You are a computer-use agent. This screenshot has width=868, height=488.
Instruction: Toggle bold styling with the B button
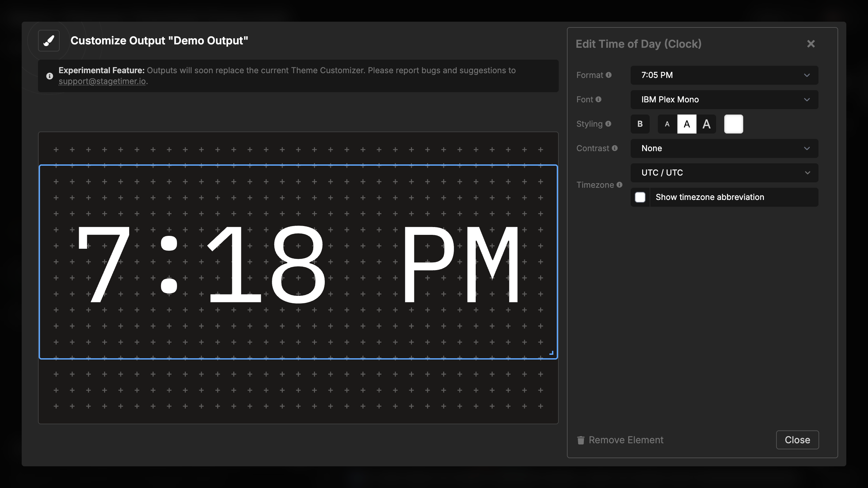pos(640,124)
